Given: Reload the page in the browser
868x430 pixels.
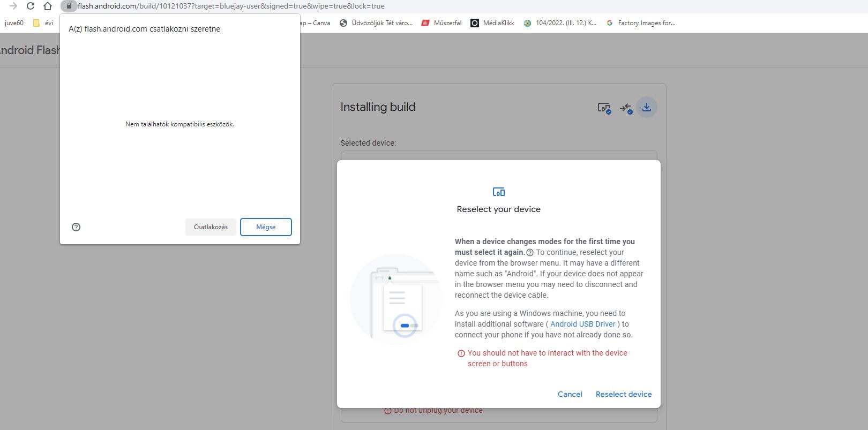Looking at the screenshot, I should point(31,6).
